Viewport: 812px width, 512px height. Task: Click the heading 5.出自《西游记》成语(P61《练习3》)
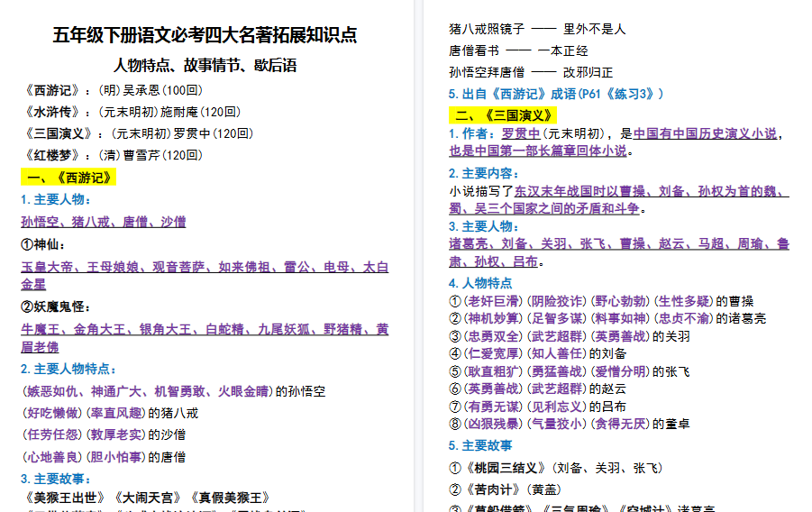(x=556, y=94)
